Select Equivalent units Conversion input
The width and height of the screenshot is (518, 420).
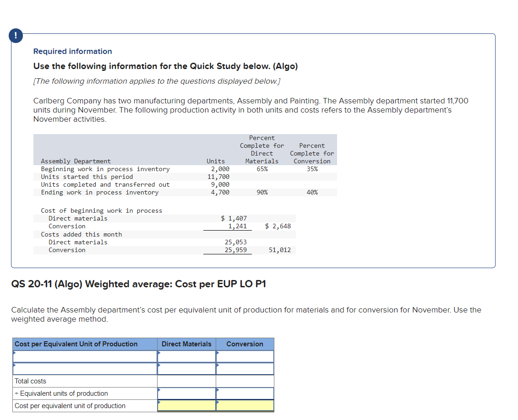point(245,393)
